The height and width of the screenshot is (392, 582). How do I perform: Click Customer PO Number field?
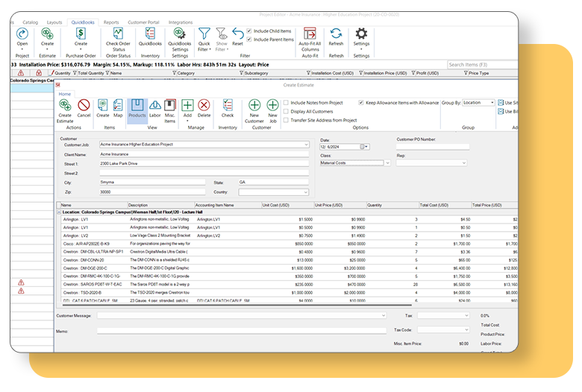433,147
